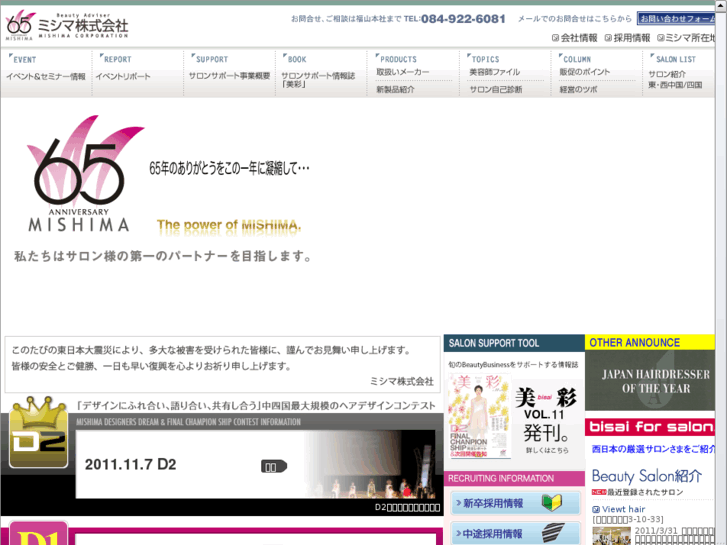Open Japan Hairdresser of the Year banner

(x=650, y=380)
